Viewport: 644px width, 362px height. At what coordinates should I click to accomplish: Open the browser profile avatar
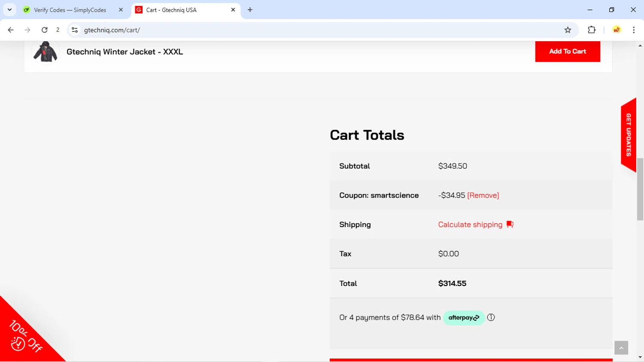617,30
